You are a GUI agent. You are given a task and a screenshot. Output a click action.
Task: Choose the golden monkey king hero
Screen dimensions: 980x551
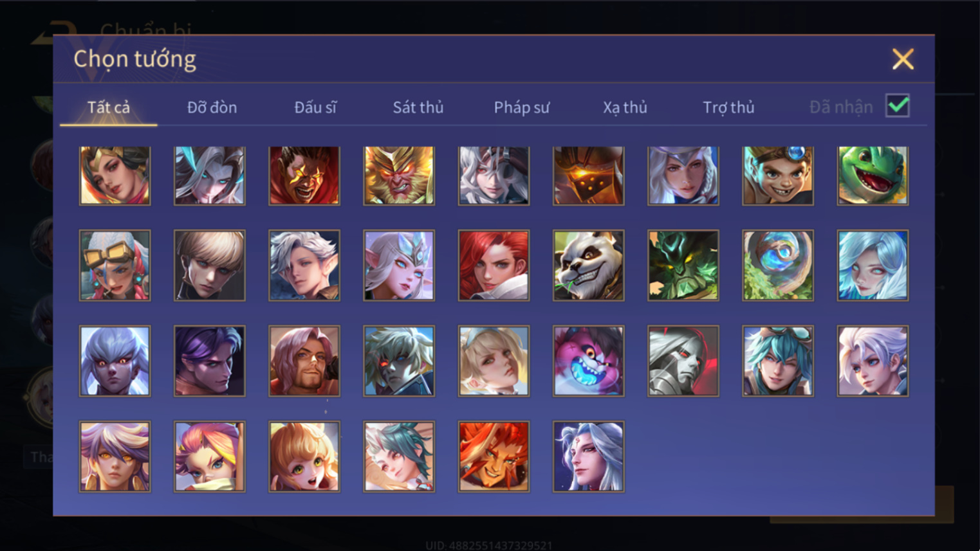399,176
